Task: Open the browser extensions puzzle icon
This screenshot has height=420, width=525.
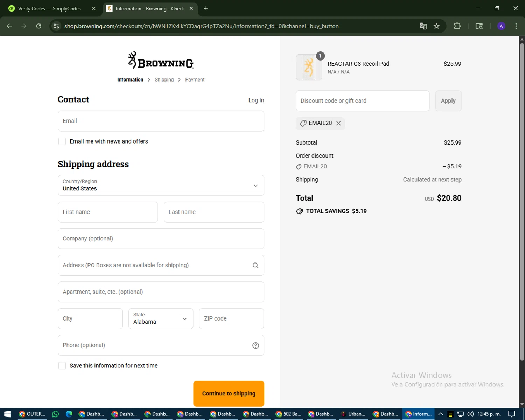Action: pos(457,26)
